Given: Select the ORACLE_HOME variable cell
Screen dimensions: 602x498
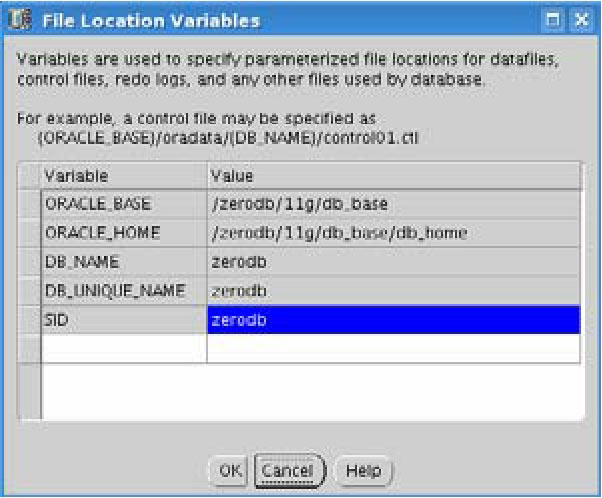Looking at the screenshot, I should click(124, 233).
